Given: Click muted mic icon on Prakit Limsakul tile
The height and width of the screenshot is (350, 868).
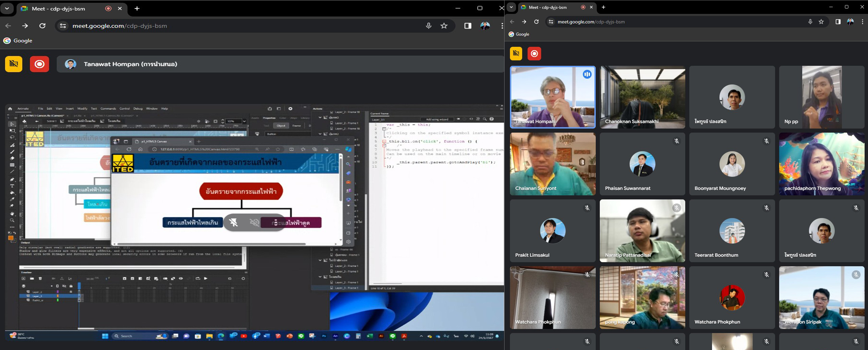Looking at the screenshot, I should (587, 208).
